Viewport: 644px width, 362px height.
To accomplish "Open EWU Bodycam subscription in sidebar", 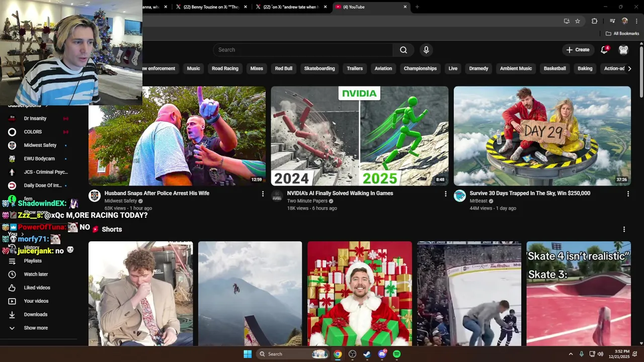I will 39,158.
